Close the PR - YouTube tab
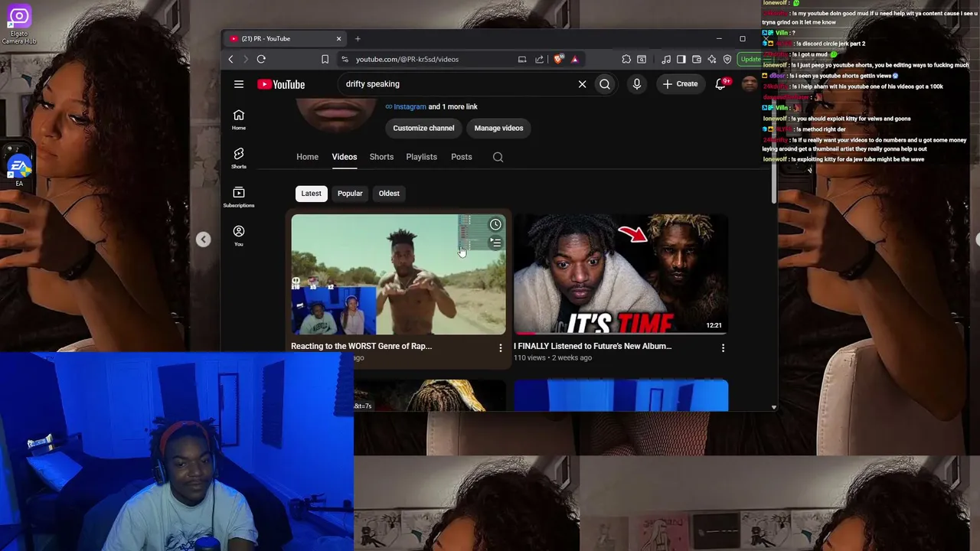The width and height of the screenshot is (980, 551). coord(338,38)
